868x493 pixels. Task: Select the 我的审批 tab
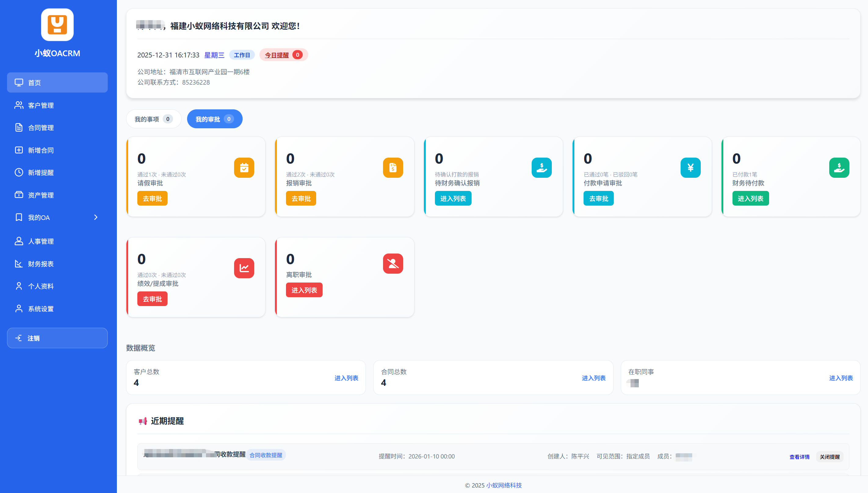[215, 119]
